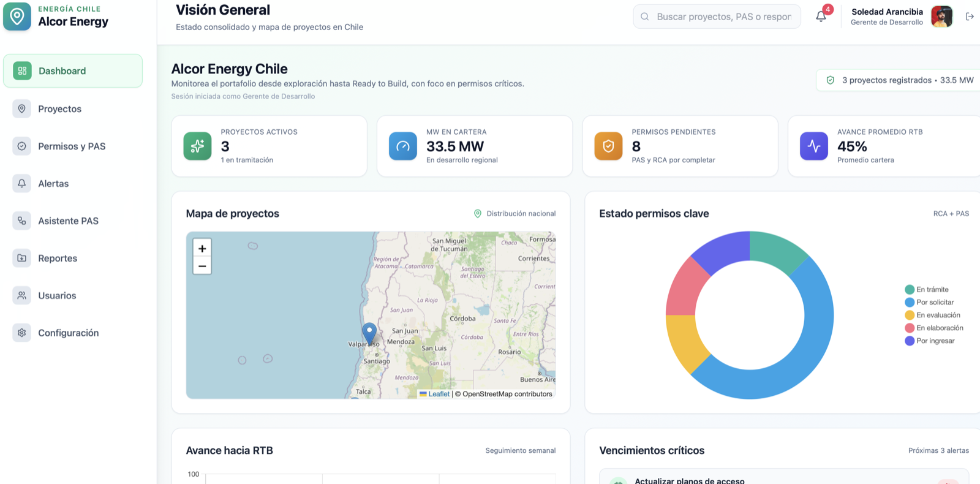The image size is (980, 484).
Task: Open Configuración settings
Action: [x=73, y=333]
